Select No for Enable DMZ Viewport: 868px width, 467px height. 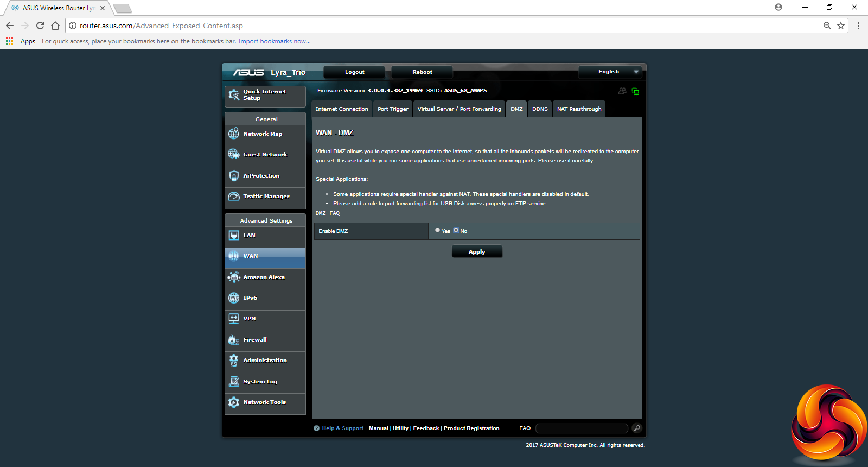456,230
